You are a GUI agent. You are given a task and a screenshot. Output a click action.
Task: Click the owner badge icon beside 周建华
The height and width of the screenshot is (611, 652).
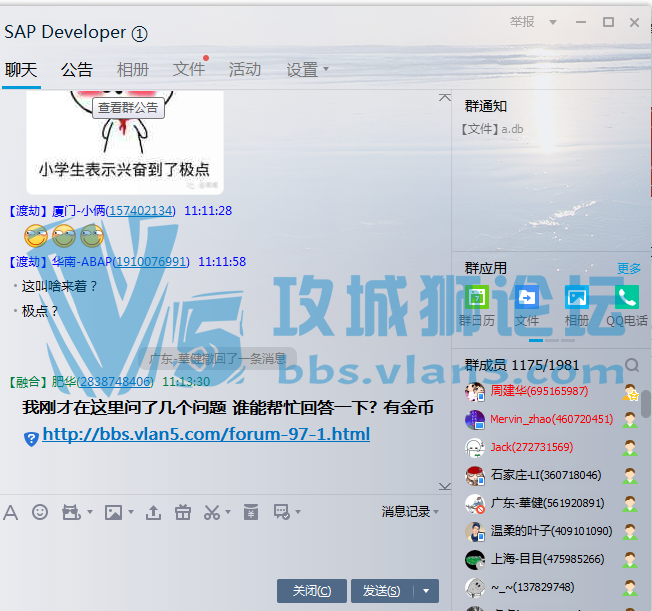[x=630, y=392]
